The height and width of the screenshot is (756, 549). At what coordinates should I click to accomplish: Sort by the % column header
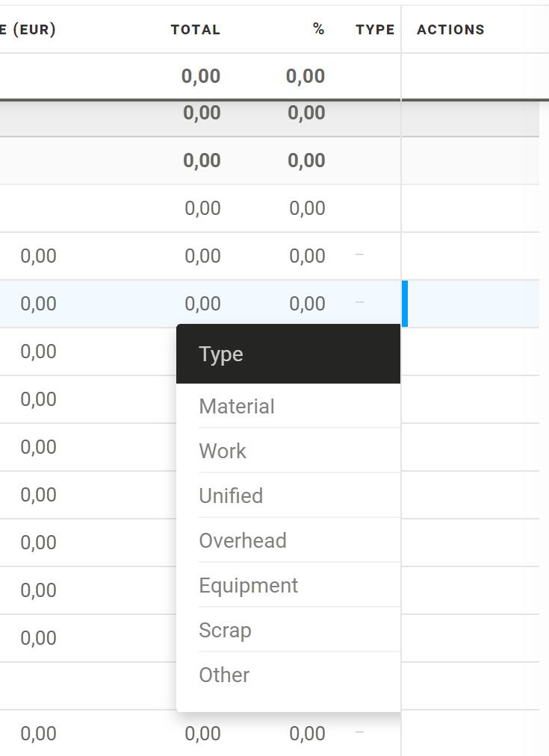319,30
